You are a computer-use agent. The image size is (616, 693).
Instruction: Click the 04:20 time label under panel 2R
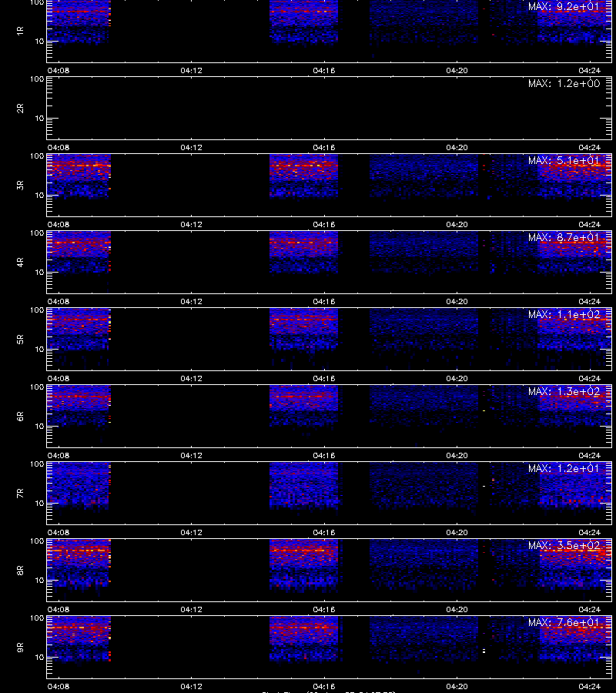pos(457,147)
